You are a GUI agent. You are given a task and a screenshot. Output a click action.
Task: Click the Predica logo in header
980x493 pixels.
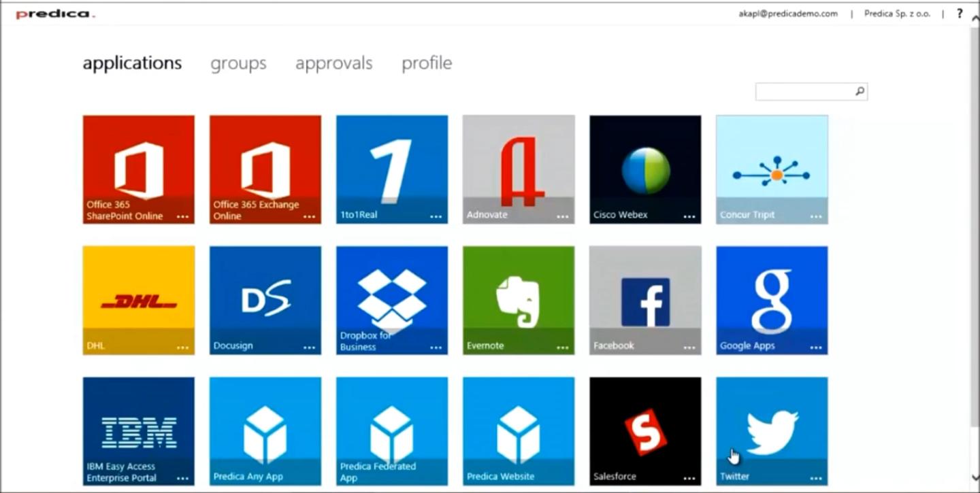[x=55, y=14]
